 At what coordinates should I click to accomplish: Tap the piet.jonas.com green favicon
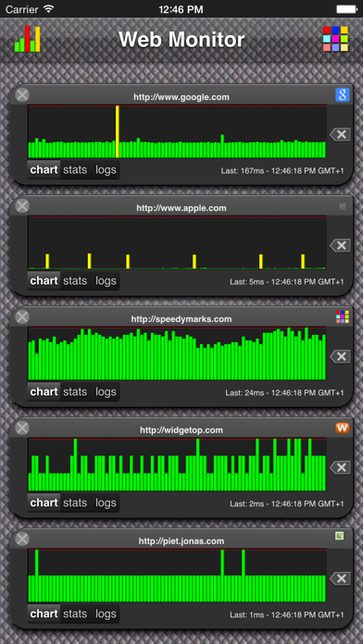(339, 536)
